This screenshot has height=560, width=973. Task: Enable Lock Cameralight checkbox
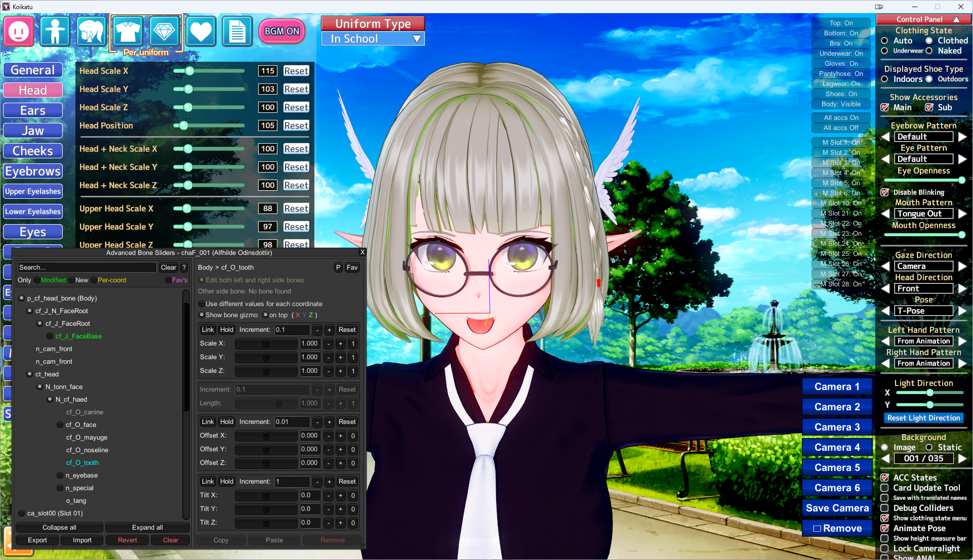(x=885, y=548)
